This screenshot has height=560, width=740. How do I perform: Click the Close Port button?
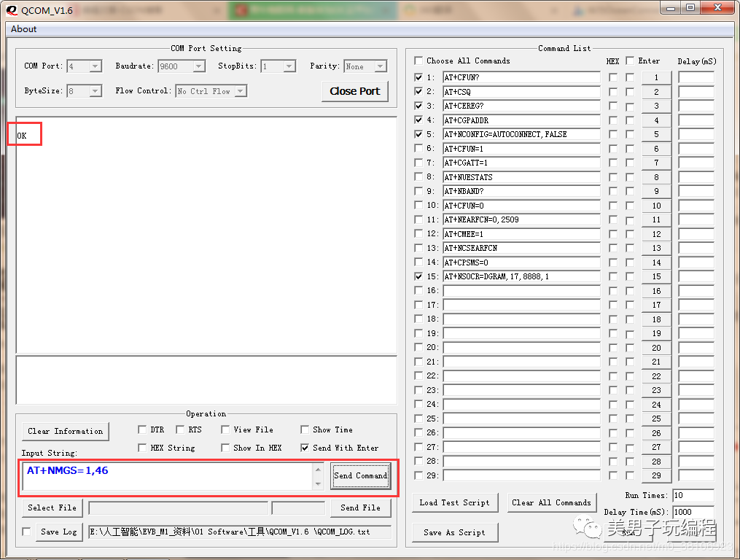355,91
